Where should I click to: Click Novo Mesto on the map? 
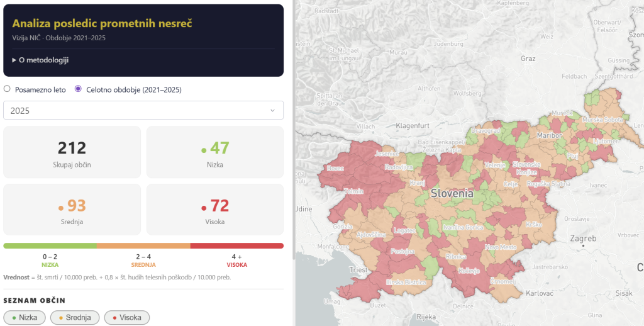pyautogui.click(x=500, y=247)
